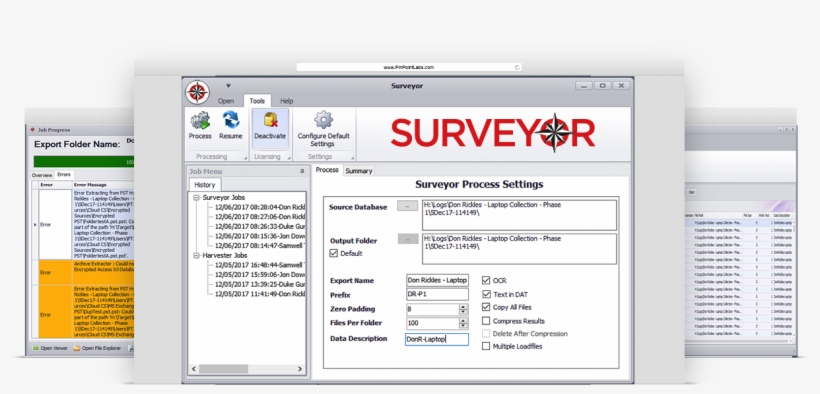Click the Files Per Folder value field
The height and width of the screenshot is (394, 820).
pos(432,323)
